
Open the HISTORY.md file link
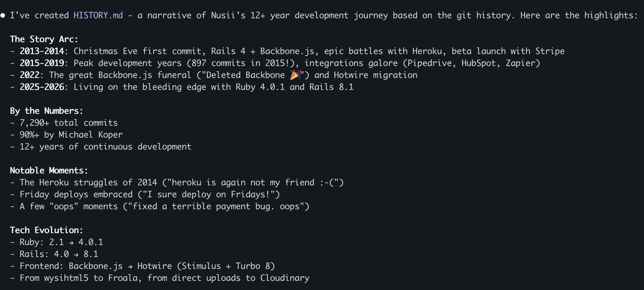98,15
